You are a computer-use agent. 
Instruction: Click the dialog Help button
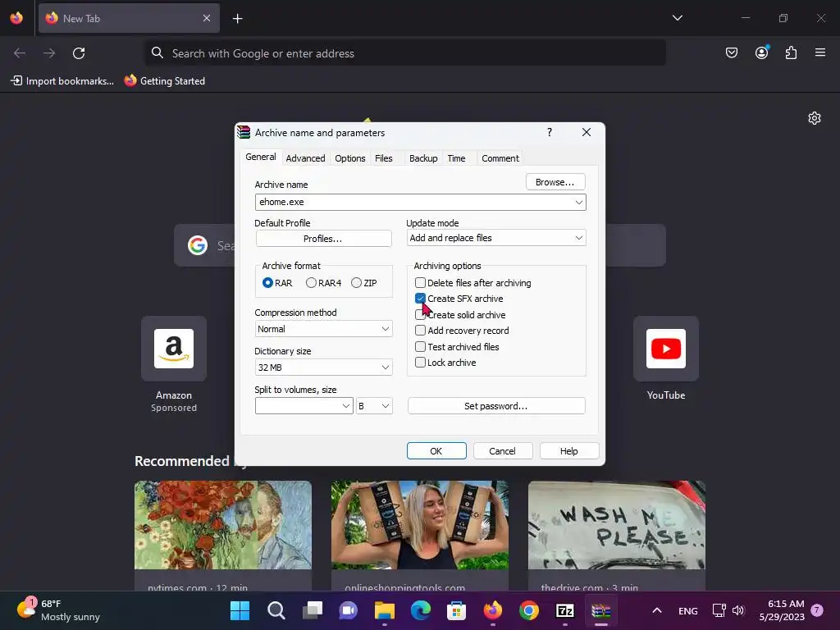(x=569, y=451)
